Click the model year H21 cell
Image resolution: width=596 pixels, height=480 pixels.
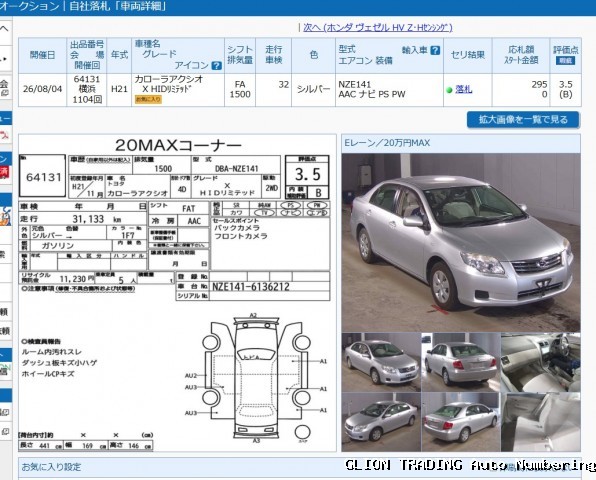click(119, 89)
